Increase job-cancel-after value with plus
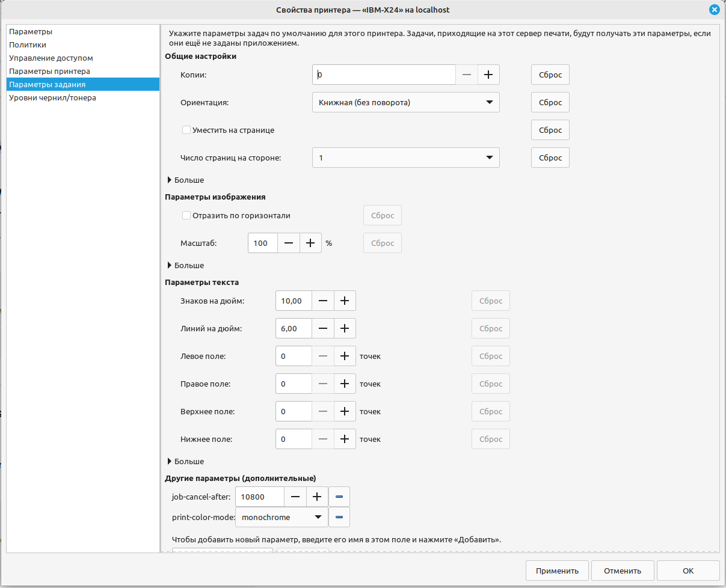This screenshot has height=588, width=726. pos(317,497)
